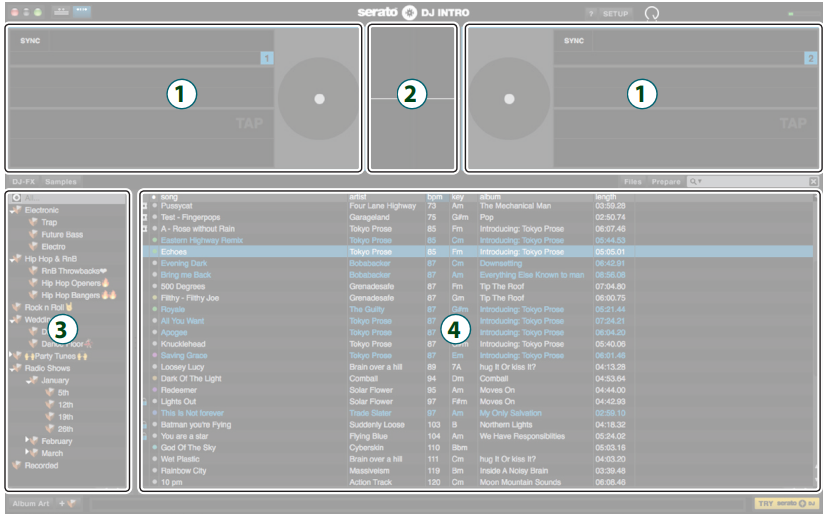Click the deck 2 number badge
The width and height of the screenshot is (826, 518).
811,58
